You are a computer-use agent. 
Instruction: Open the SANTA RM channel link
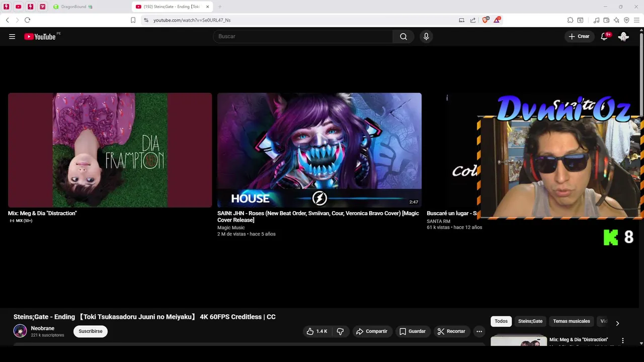pos(438,221)
